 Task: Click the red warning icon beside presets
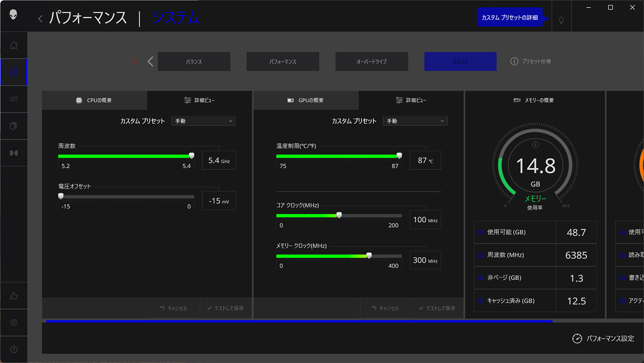coord(134,61)
